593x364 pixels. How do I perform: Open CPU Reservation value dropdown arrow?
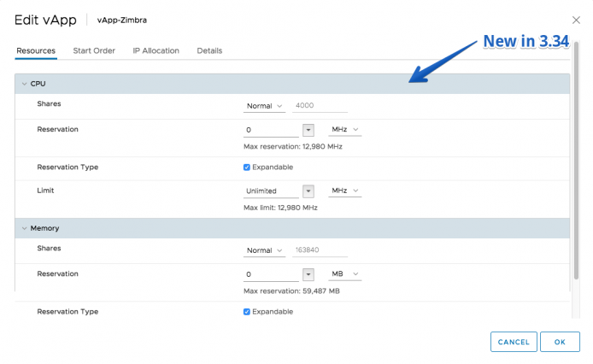point(308,130)
